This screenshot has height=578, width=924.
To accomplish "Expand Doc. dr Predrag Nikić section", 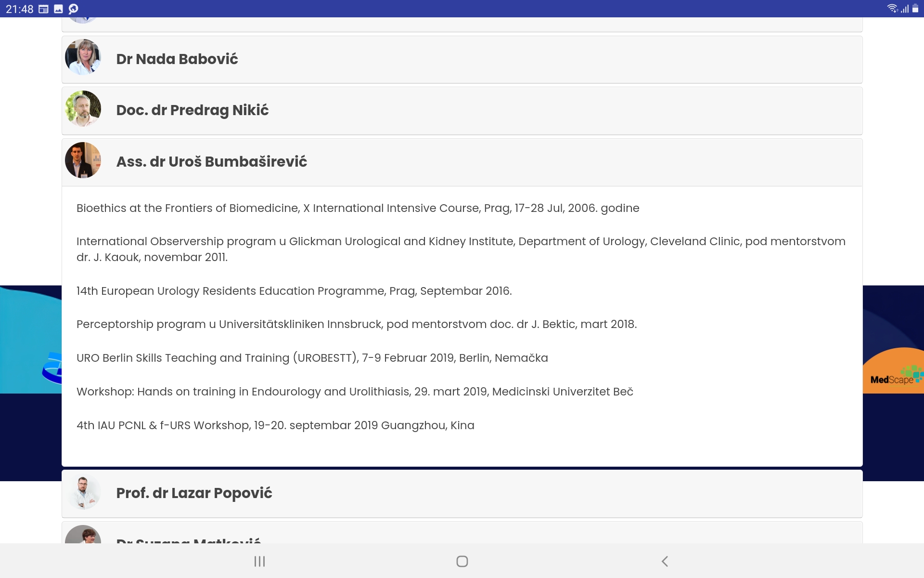I will [462, 111].
